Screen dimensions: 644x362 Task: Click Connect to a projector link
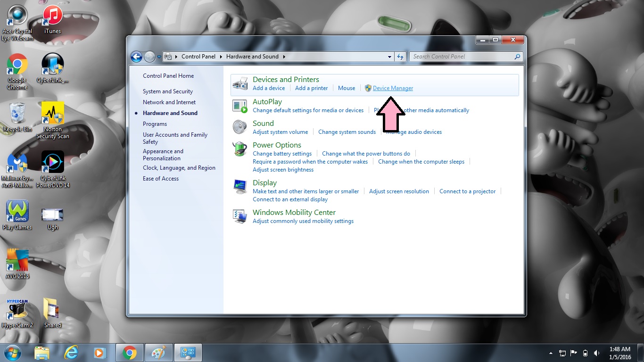pyautogui.click(x=467, y=191)
